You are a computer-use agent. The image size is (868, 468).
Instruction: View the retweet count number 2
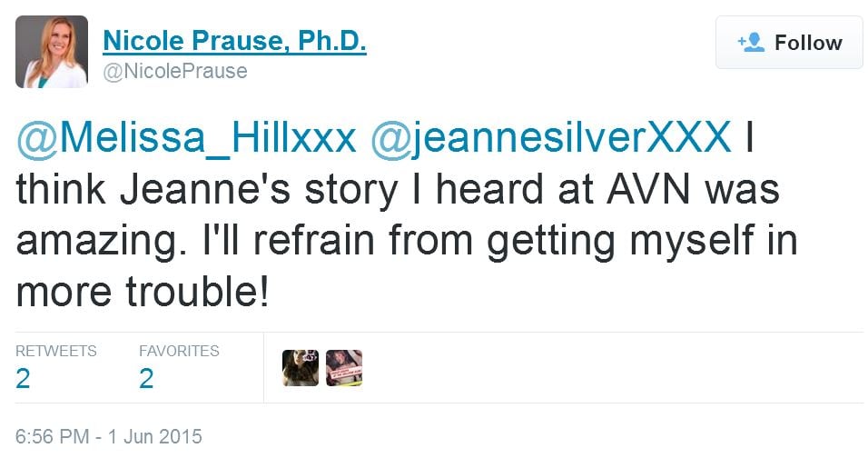[x=24, y=378]
